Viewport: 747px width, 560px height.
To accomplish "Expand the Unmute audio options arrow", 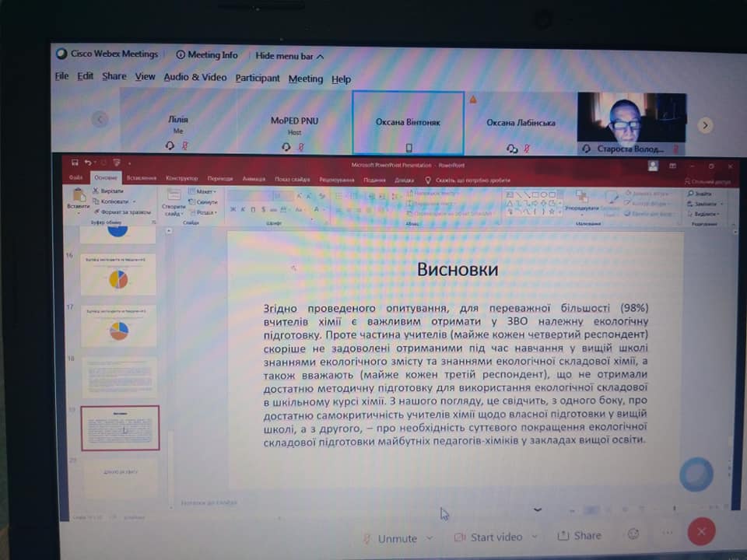I will [430, 537].
